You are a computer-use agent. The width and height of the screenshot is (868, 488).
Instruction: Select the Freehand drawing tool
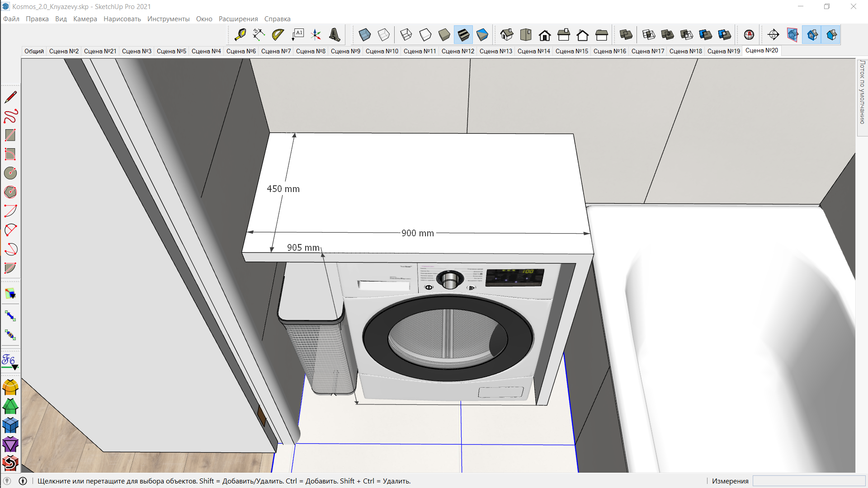click(10, 116)
